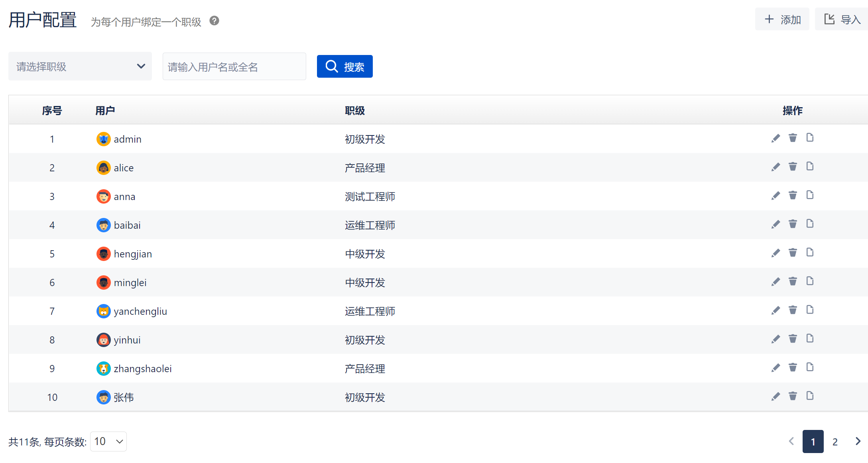Switch to page 2
Viewport: 868px width, 463px height.
tap(835, 441)
